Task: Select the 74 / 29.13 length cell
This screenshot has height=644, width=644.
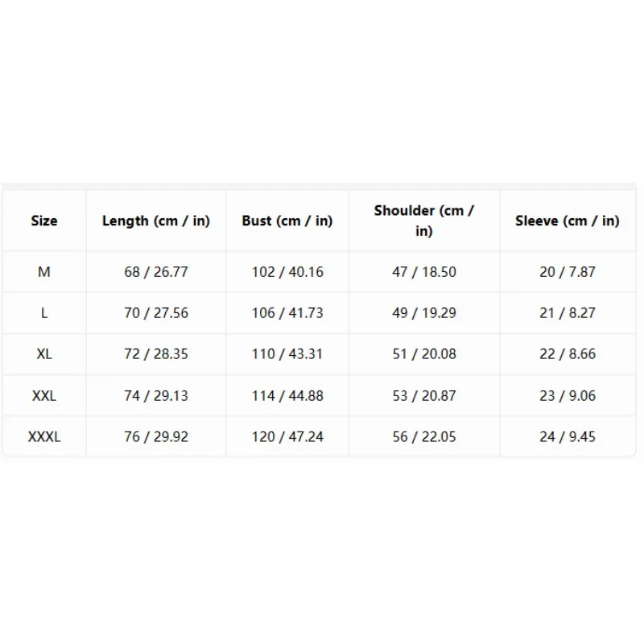Action: [x=156, y=395]
